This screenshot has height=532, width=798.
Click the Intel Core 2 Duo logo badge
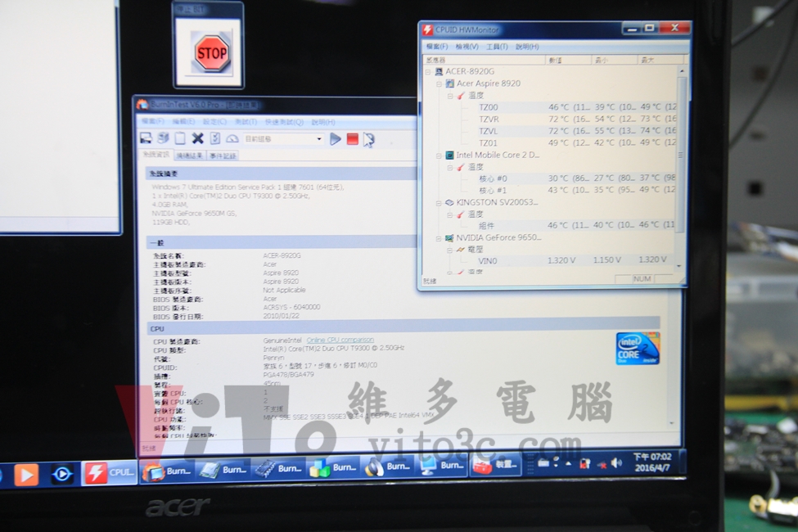[638, 348]
